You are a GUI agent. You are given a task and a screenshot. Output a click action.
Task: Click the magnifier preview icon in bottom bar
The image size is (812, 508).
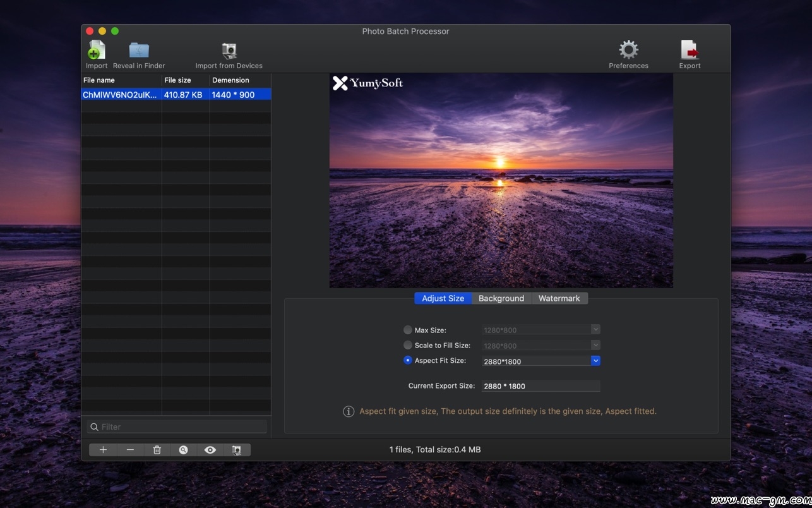[x=183, y=450]
